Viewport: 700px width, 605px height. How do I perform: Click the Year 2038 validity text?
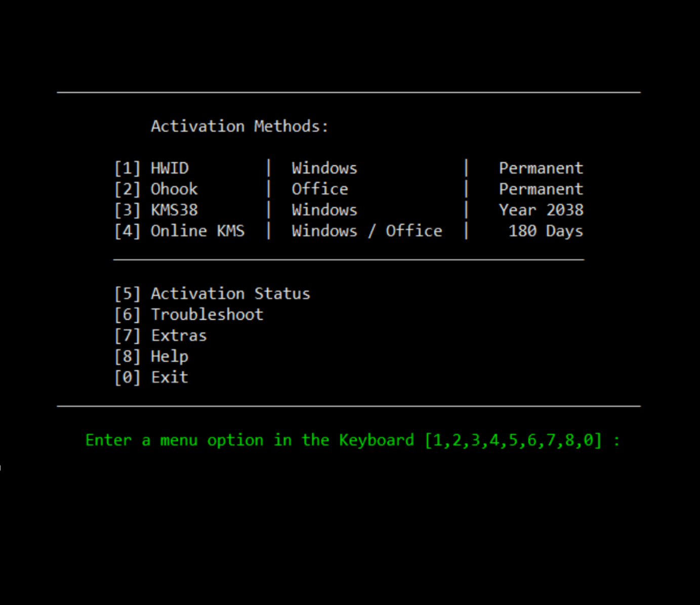541,210
